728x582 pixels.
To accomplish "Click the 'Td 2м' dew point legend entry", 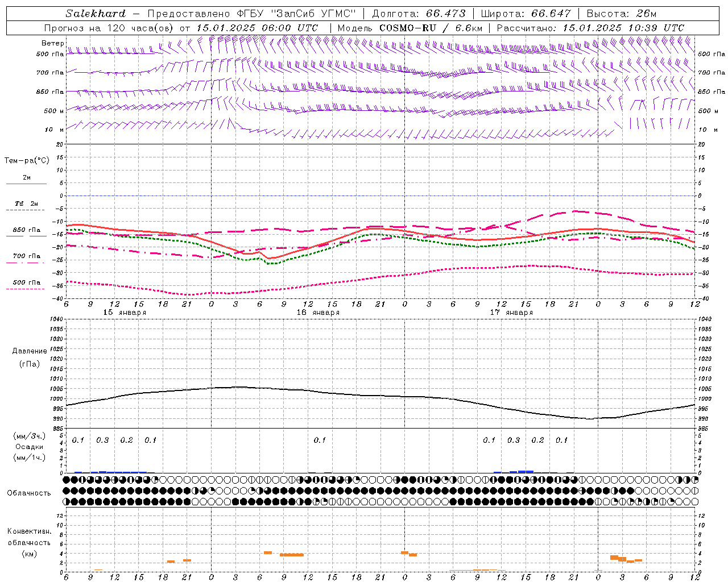I will pos(27,203).
